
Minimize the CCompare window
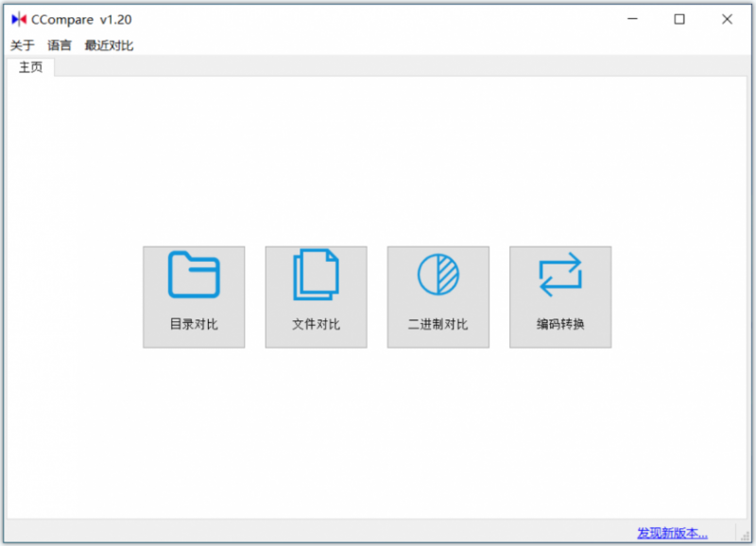click(x=632, y=19)
